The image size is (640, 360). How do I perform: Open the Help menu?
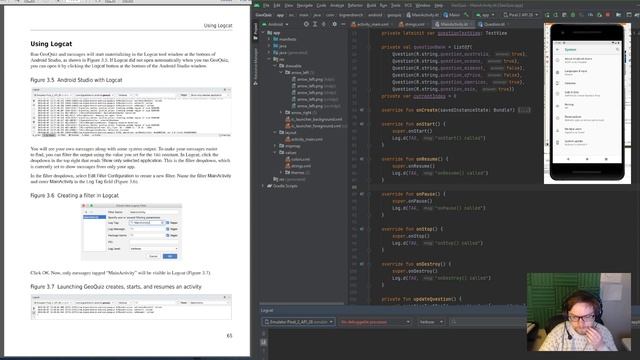[438, 6]
